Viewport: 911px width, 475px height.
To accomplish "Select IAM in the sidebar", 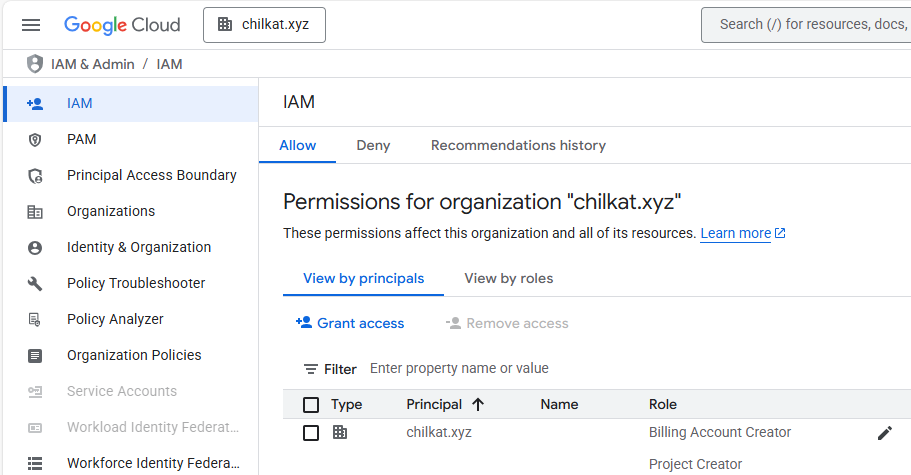I will click(x=131, y=103).
